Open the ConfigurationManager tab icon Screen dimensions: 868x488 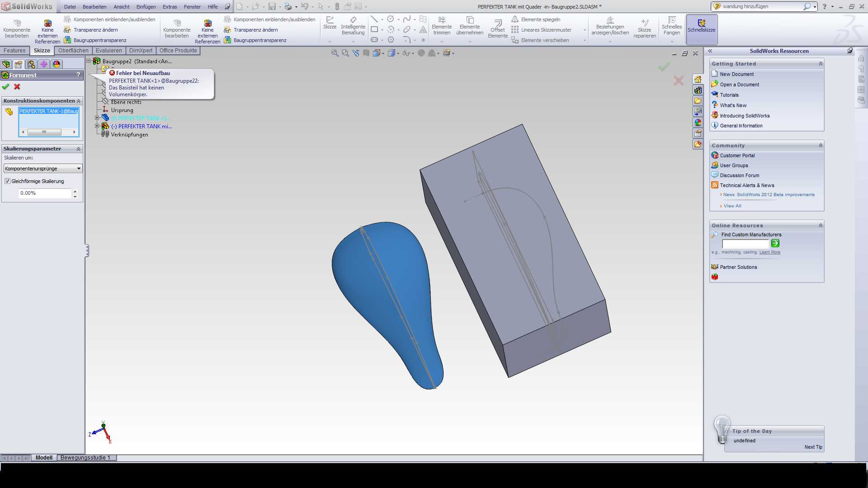tap(31, 64)
